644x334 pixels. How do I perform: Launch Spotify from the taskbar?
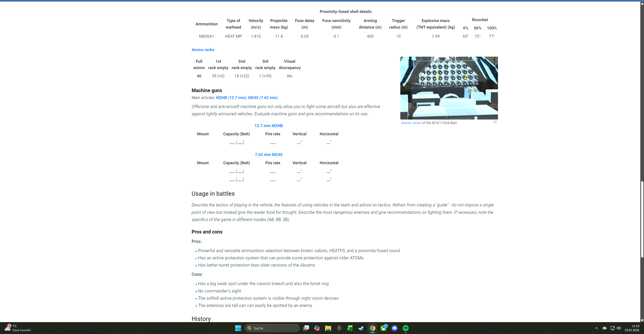[406, 328]
